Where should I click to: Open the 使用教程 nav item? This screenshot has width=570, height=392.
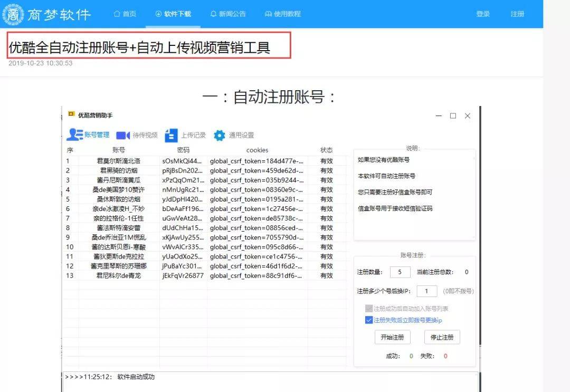click(x=283, y=14)
